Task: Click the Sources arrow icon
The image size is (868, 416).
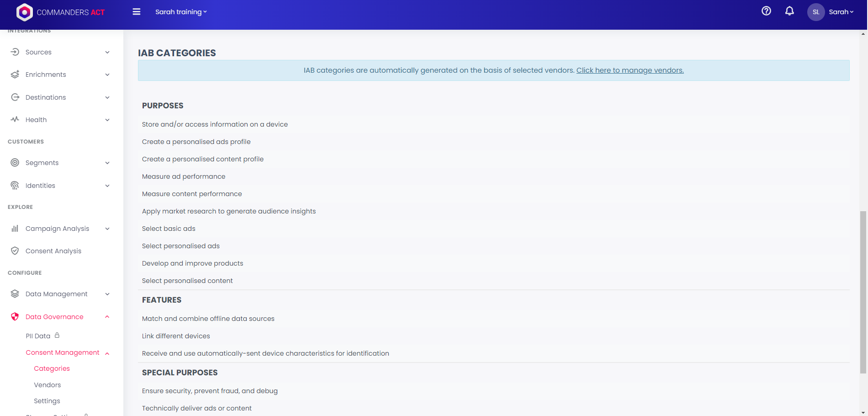Action: point(15,52)
